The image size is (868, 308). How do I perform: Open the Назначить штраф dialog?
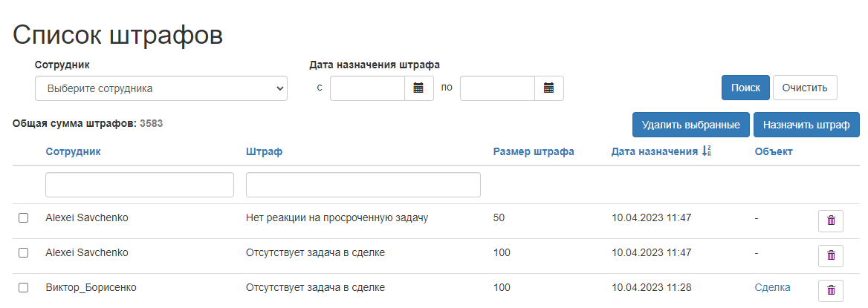[x=806, y=125]
